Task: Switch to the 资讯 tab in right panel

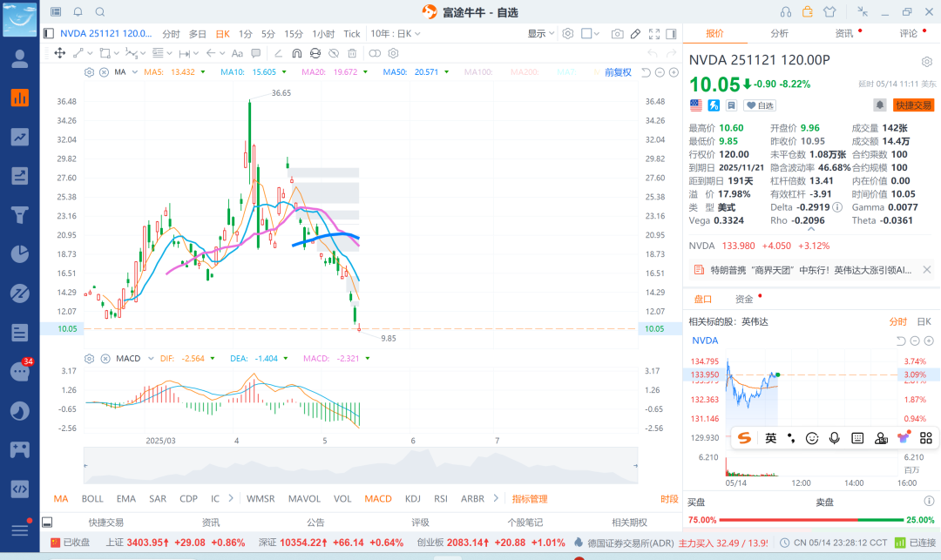Action: 843,34
